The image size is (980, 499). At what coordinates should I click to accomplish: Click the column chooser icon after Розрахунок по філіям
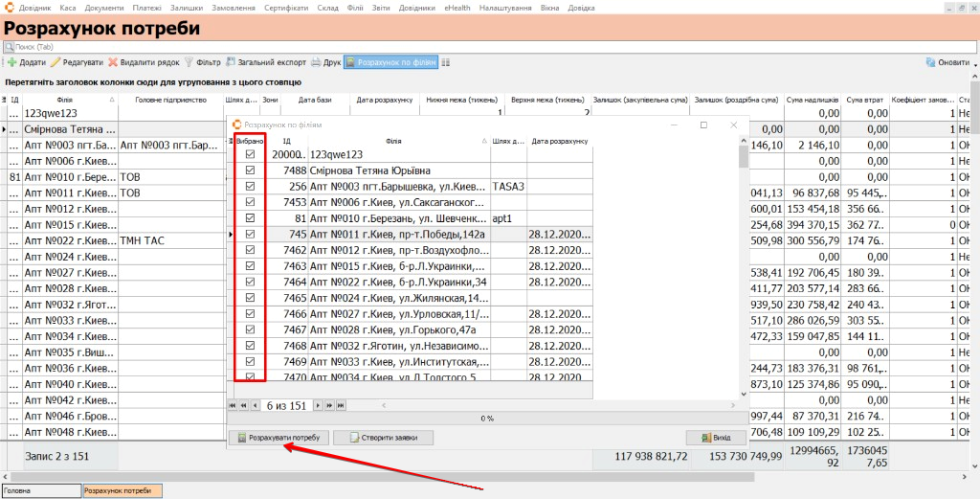[x=446, y=62]
